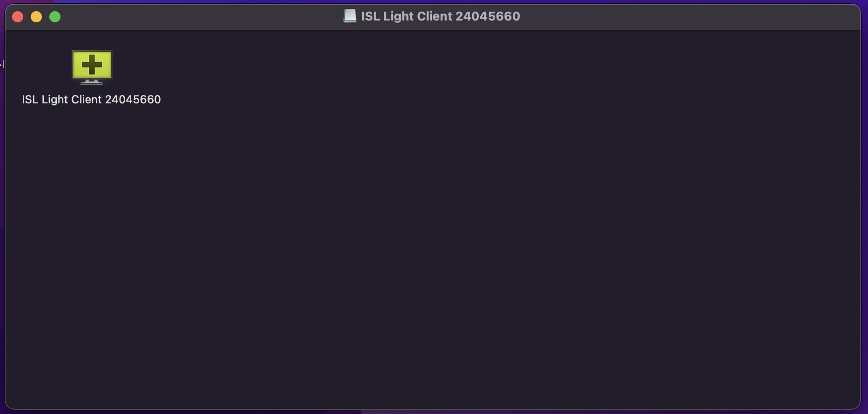This screenshot has width=868, height=414.
Task: Click the number 24045660 in the icon label
Action: tap(133, 99)
